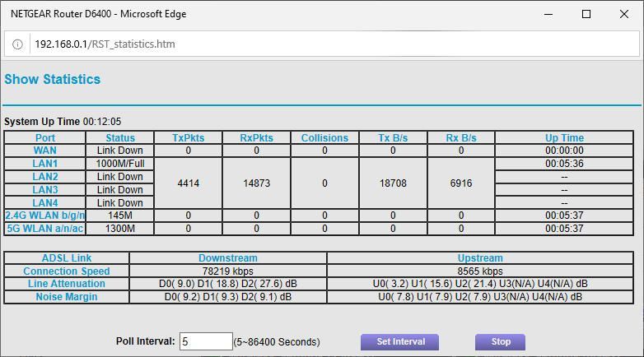Select the 5G WLAN a/n/ac label
Viewport: 644px width, 357px height.
pos(44,228)
